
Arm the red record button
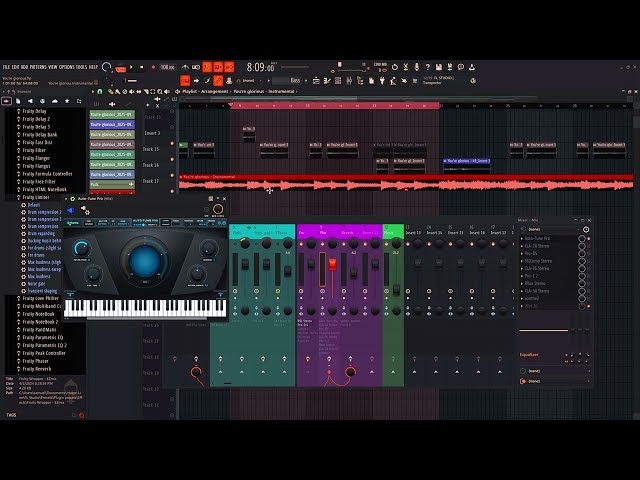(153, 67)
